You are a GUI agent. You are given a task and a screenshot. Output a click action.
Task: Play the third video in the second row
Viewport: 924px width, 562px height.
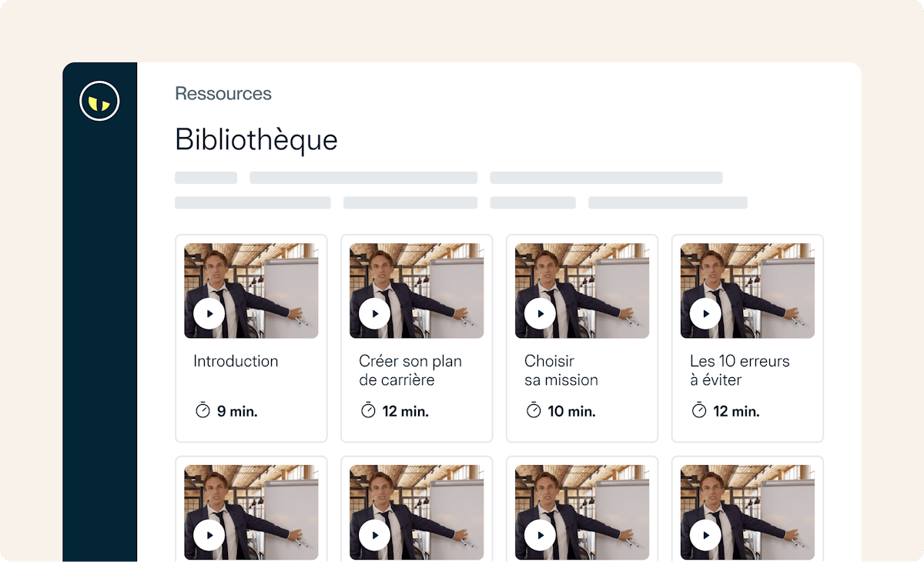pyautogui.click(x=541, y=535)
